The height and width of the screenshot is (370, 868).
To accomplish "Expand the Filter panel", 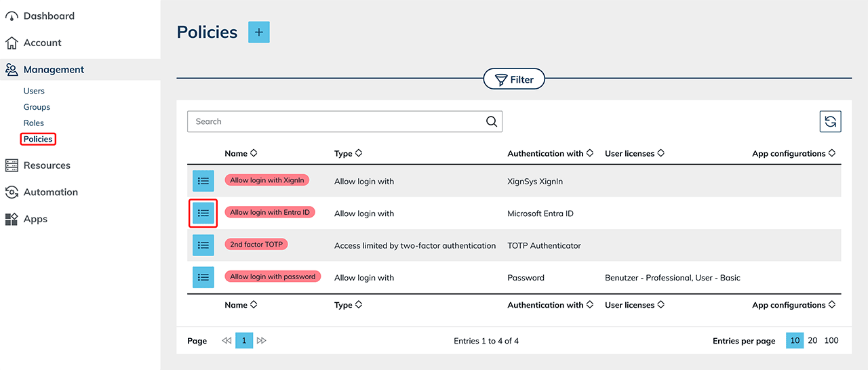I will 514,80.
